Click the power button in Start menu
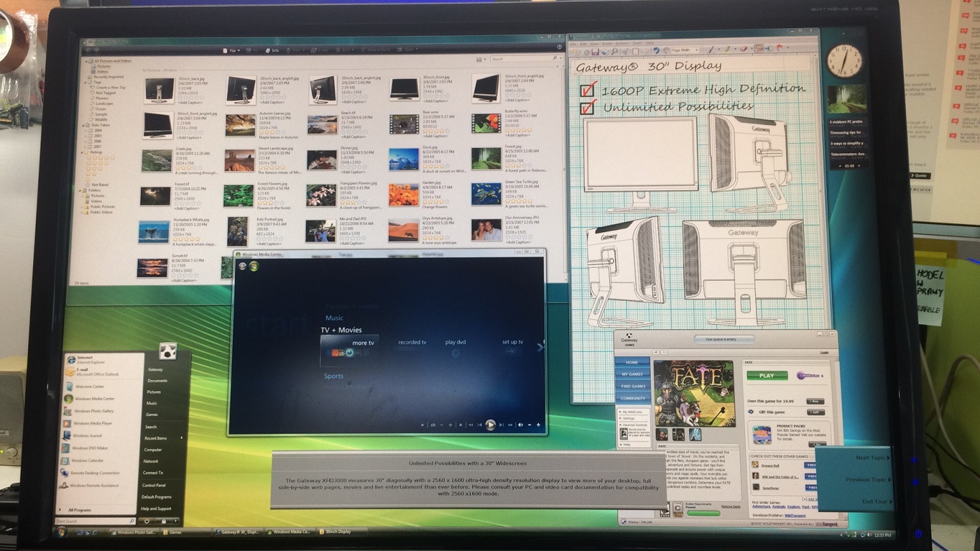Screen dimensions: 980x551 tap(147, 521)
